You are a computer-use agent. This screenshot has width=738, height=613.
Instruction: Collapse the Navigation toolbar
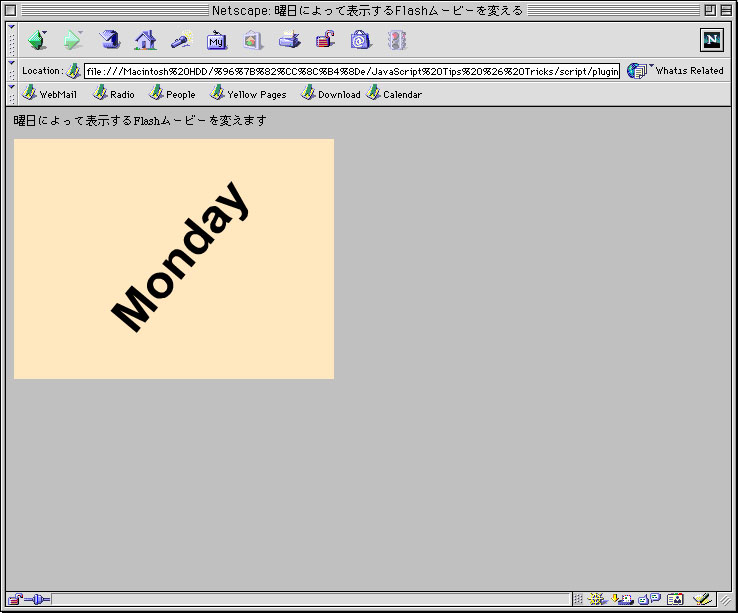12,40
